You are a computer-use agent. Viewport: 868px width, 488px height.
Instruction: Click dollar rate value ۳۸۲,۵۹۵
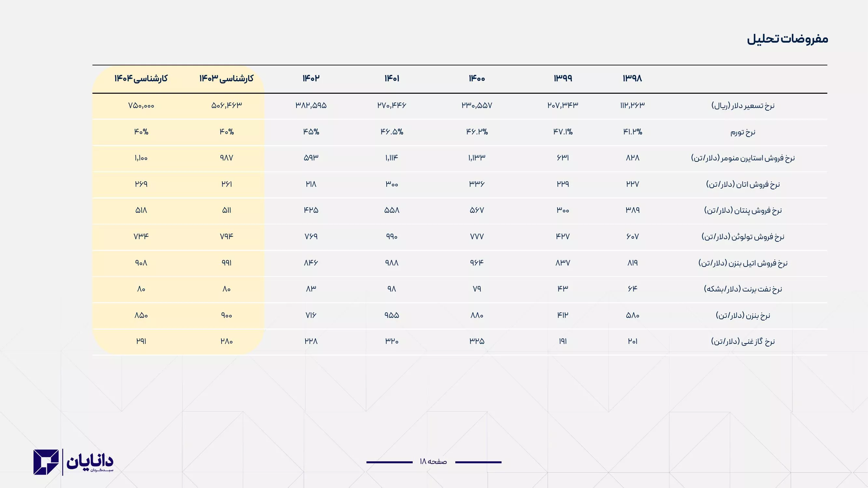[311, 105]
